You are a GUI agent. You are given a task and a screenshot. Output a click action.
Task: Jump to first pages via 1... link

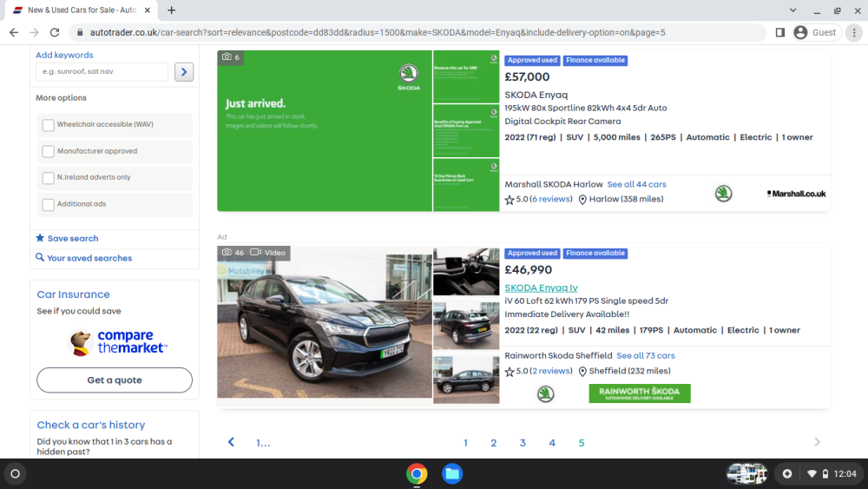click(x=263, y=443)
